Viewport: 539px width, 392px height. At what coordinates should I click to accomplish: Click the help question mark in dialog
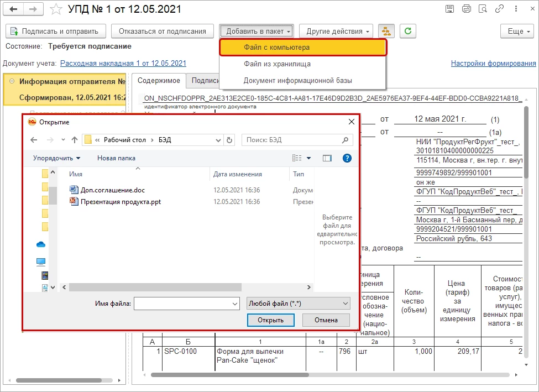click(347, 158)
